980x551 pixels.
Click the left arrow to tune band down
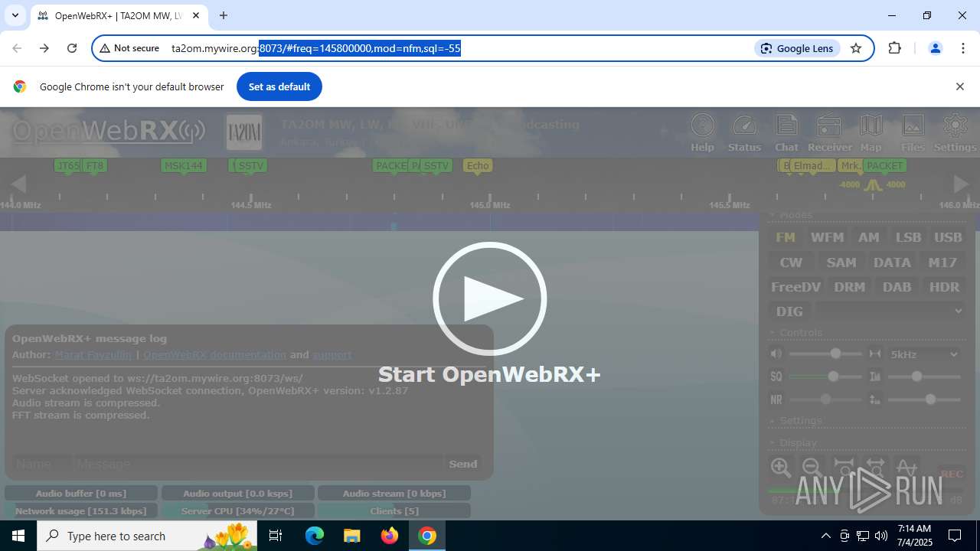pos(18,184)
